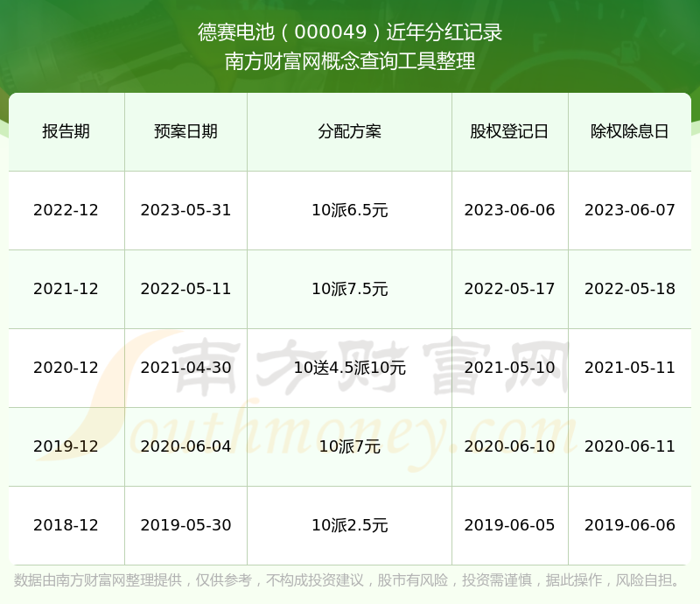Viewport: 700px width, 604px height.
Task: Click the title 德赛电池（000049）近年分红记录
Action: coord(350,32)
